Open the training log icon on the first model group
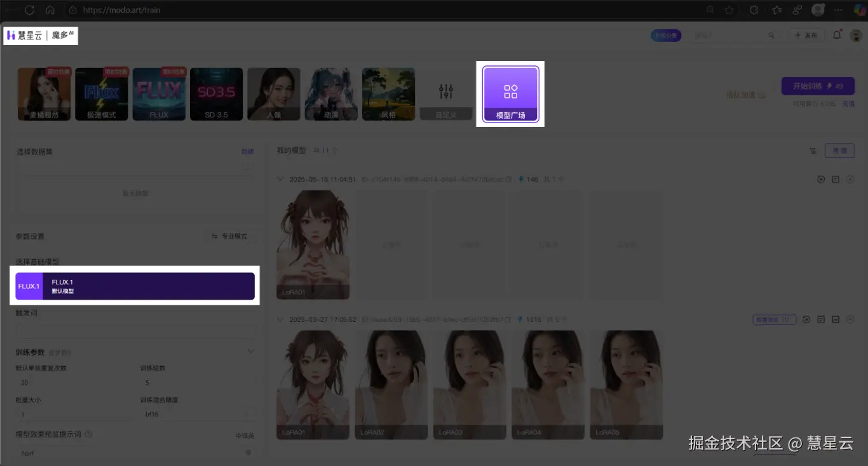Viewport: 868px width, 466px height. [836, 179]
